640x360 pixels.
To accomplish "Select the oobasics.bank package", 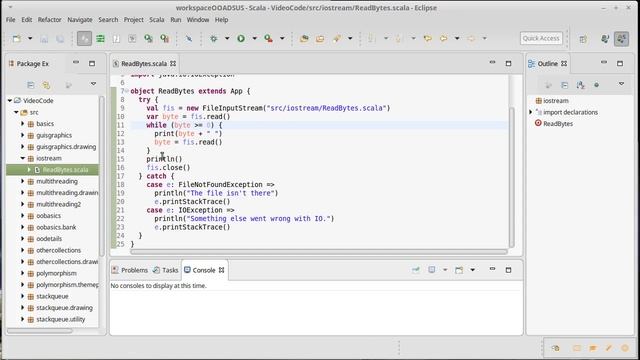I will [x=56, y=227].
